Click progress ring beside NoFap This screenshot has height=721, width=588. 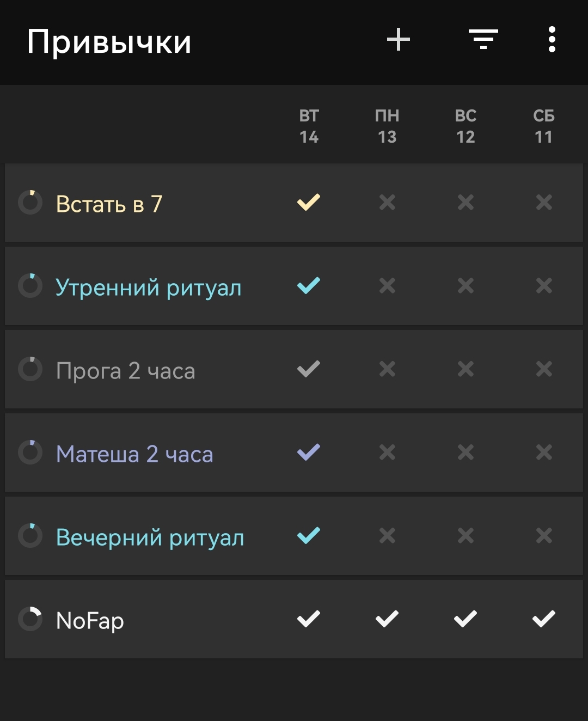[30, 619]
